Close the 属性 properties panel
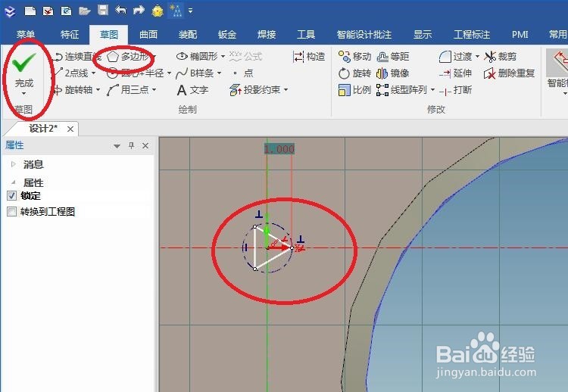The image size is (568, 392). pyautogui.click(x=145, y=145)
